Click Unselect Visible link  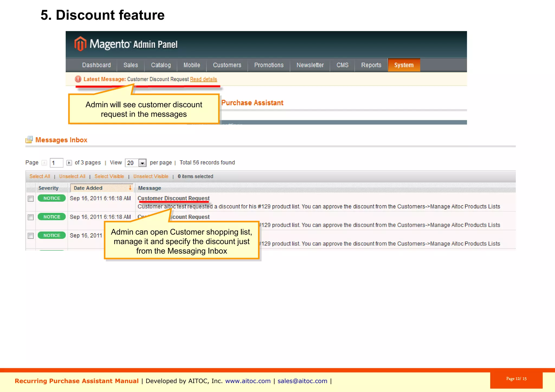151,176
